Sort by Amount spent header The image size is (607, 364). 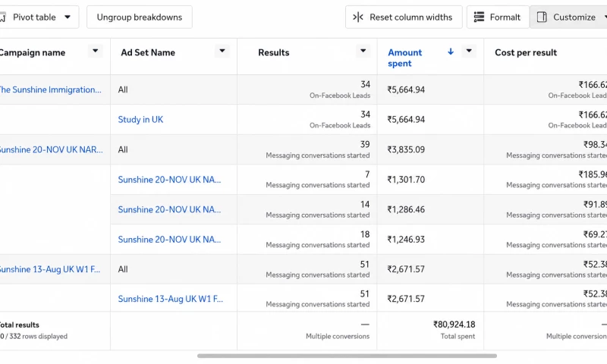(x=405, y=58)
